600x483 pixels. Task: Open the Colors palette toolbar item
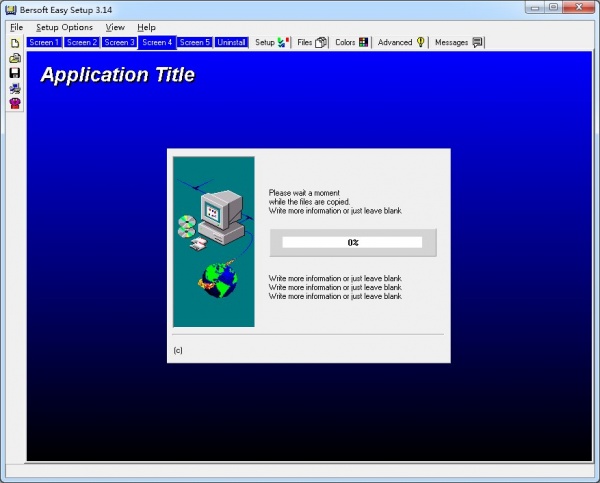pos(351,42)
